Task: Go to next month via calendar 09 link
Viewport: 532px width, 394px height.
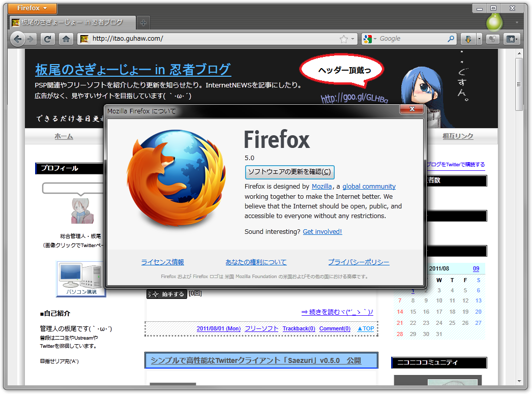Action: click(476, 268)
